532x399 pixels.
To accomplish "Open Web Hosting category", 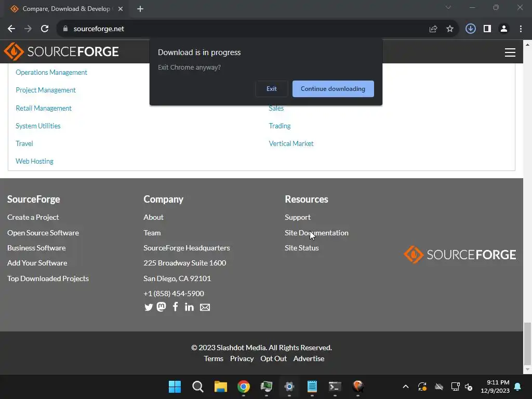I will (x=34, y=161).
